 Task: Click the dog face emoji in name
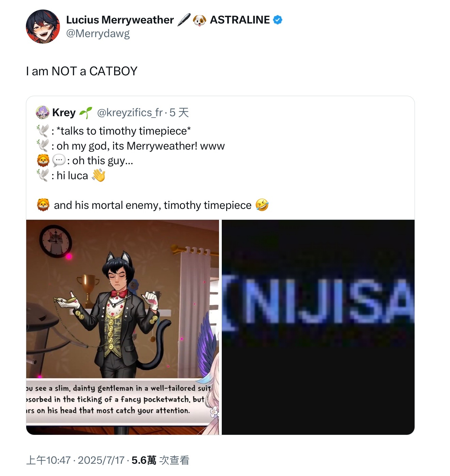click(x=200, y=20)
